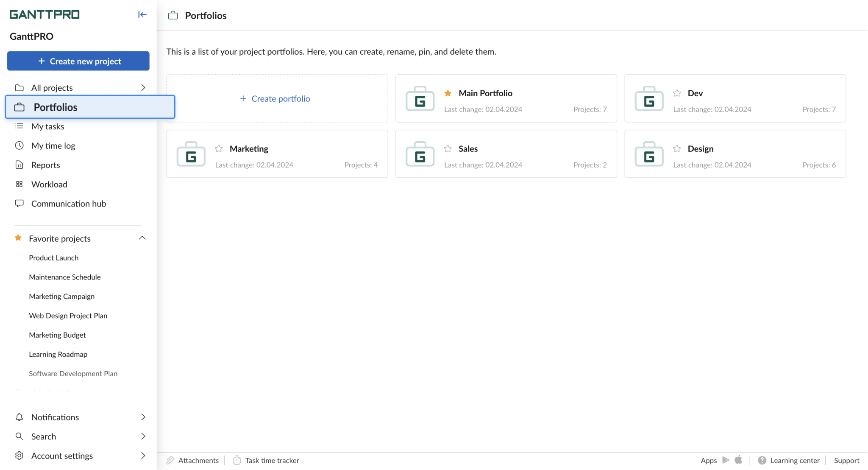Open the Reports section

[x=45, y=165]
